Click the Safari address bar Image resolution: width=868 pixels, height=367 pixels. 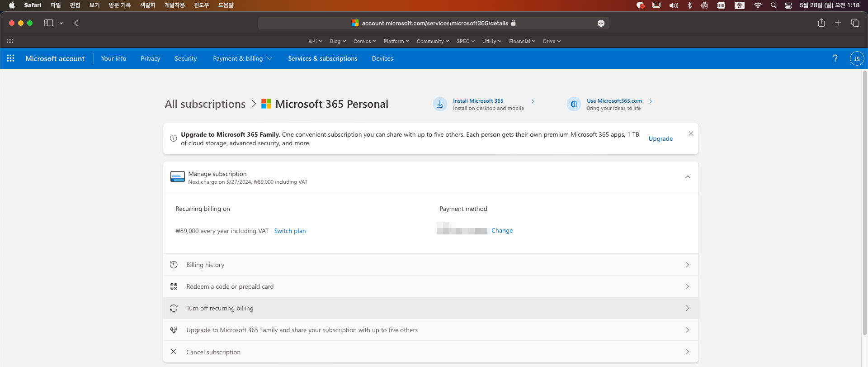pos(434,23)
